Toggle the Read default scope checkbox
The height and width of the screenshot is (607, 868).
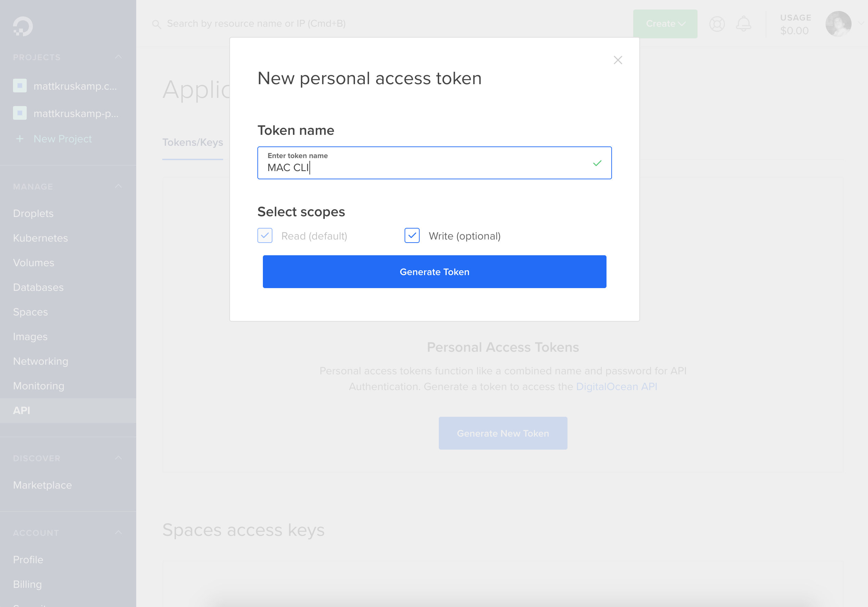(265, 235)
